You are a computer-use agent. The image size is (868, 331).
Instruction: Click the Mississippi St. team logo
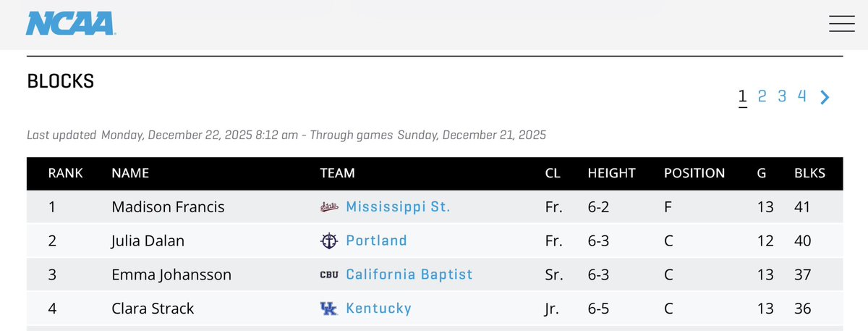tap(329, 207)
